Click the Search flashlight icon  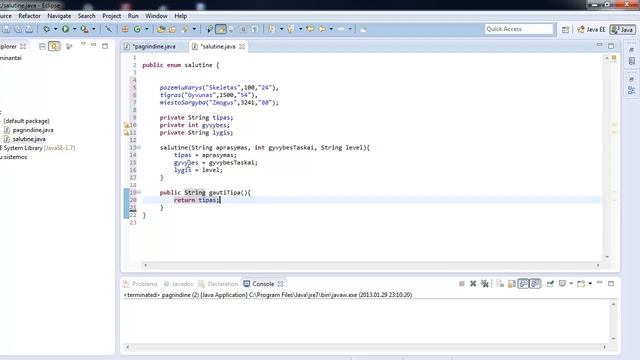pyautogui.click(x=185, y=29)
